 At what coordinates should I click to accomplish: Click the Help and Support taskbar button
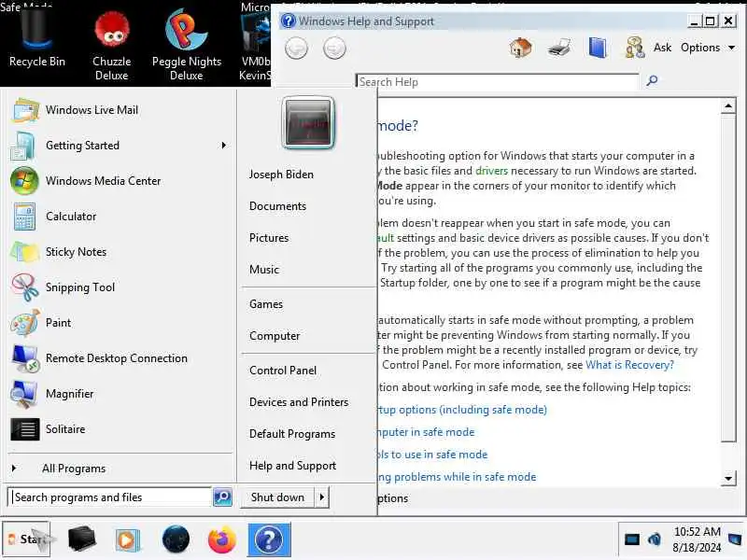pyautogui.click(x=269, y=540)
